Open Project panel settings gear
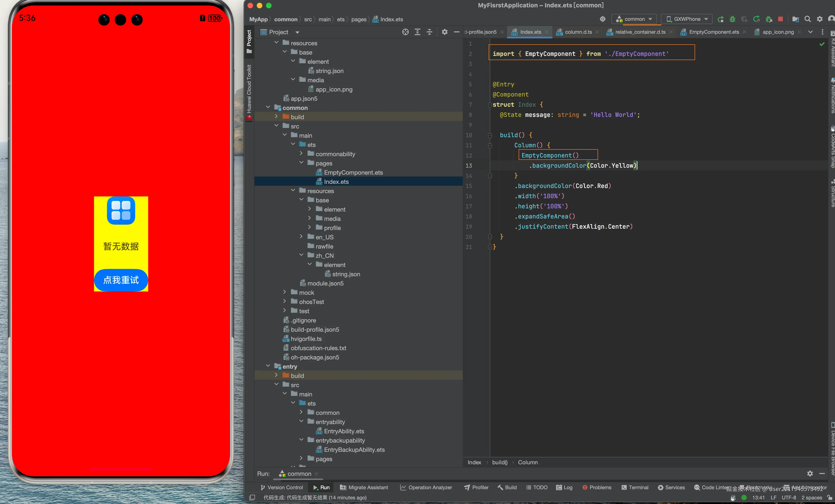 tap(445, 32)
